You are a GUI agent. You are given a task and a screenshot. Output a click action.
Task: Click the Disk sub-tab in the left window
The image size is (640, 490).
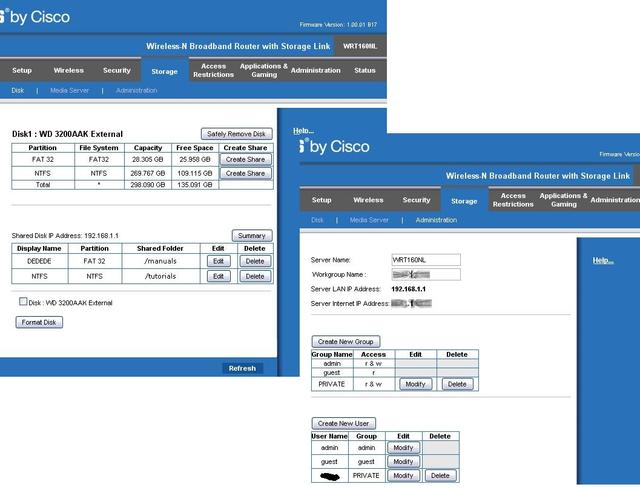pos(18,90)
